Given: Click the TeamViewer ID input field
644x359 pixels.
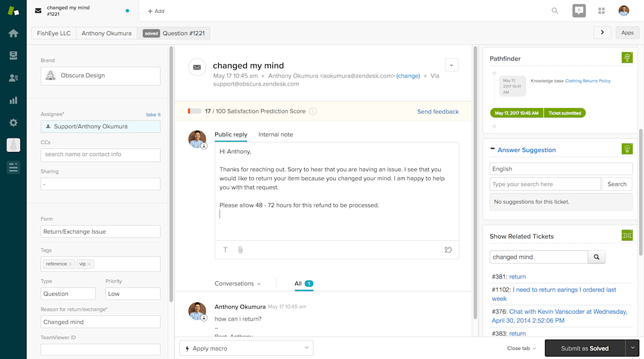Looking at the screenshot, I should click(101, 349).
